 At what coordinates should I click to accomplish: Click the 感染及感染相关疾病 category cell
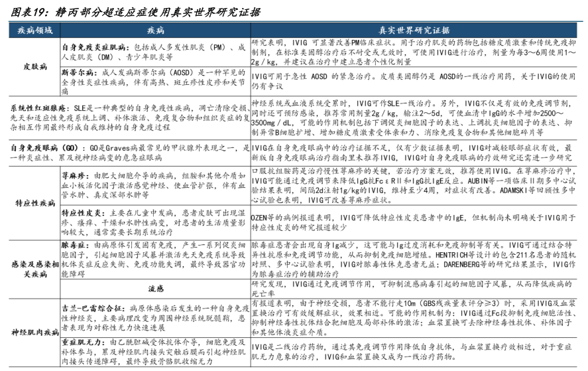[x=30, y=265]
